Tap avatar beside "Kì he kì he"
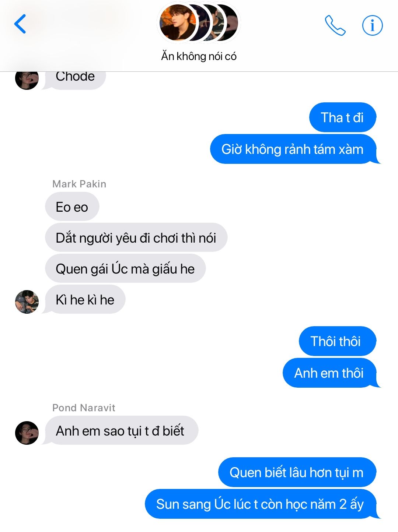The width and height of the screenshot is (398, 532). pyautogui.click(x=27, y=302)
